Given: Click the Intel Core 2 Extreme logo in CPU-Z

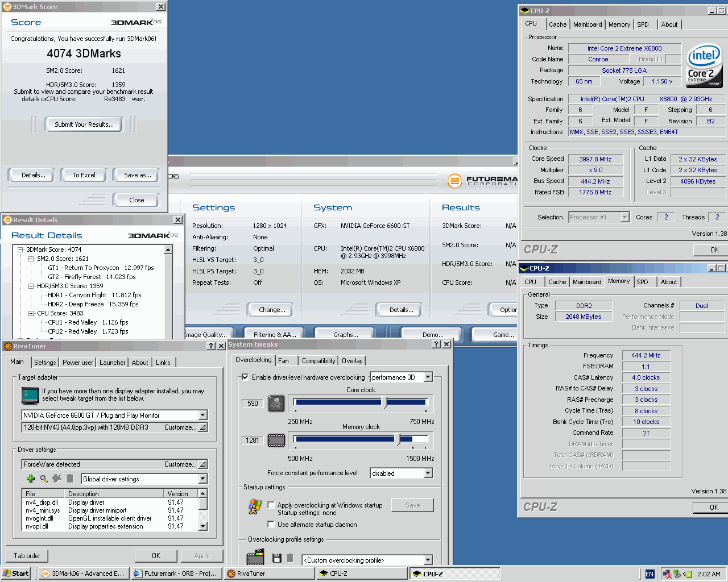Looking at the screenshot, I should click(x=704, y=65).
